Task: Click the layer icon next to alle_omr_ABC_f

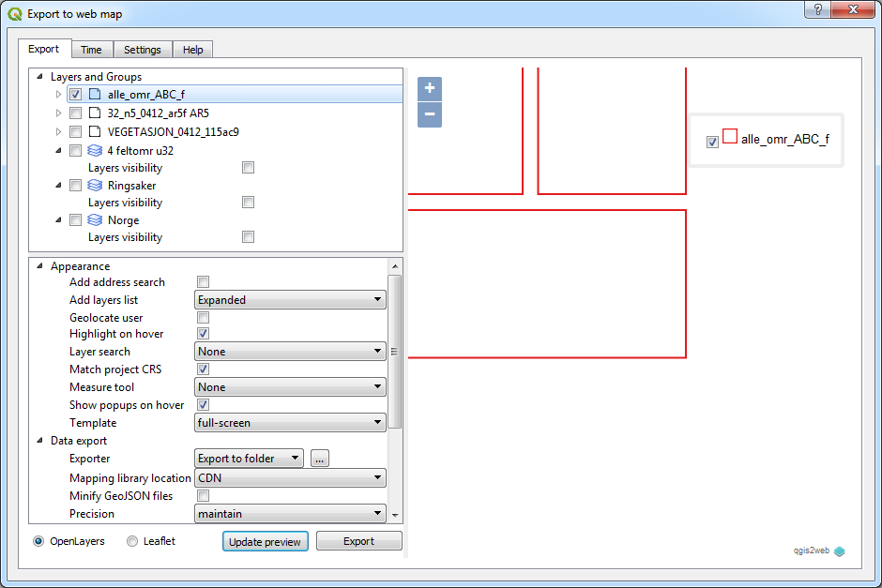Action: [94, 94]
